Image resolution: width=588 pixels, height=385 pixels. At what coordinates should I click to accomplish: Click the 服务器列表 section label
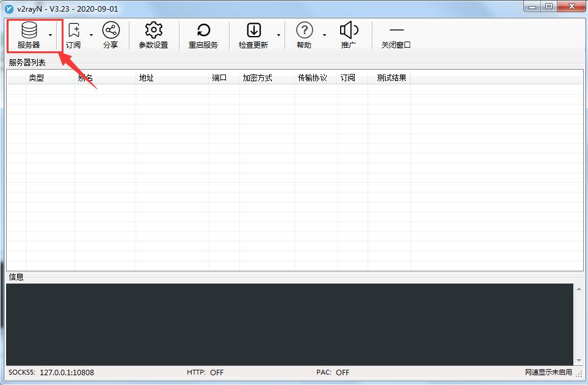pos(27,63)
